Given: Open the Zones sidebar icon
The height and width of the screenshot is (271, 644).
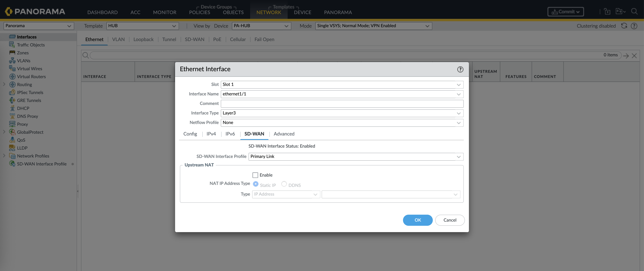Looking at the screenshot, I should click(x=12, y=53).
